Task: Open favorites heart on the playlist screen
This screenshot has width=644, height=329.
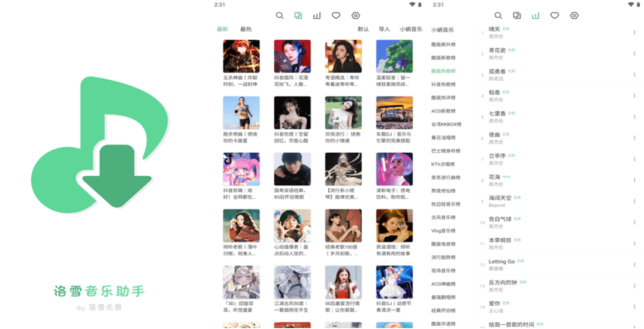Action: point(336,16)
